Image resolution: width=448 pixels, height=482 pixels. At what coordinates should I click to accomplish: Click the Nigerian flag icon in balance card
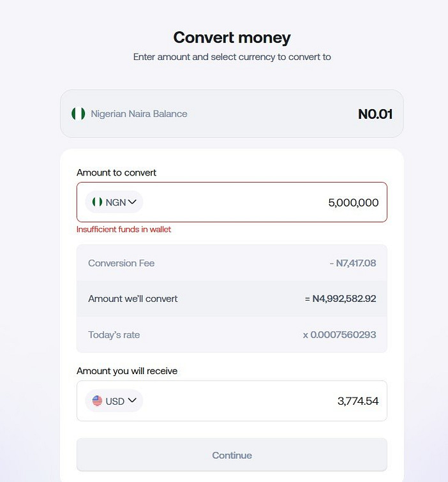point(78,114)
